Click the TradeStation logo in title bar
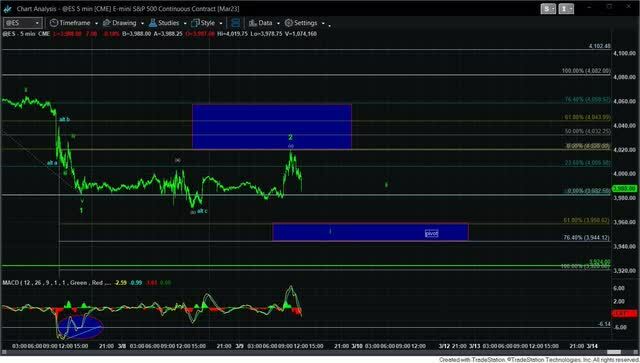640x363 pixels. 7,9
